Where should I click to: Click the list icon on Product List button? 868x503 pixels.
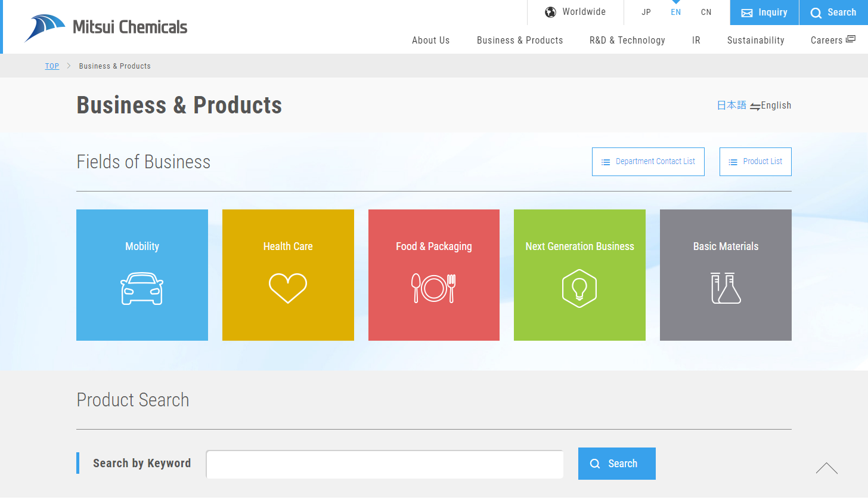733,162
